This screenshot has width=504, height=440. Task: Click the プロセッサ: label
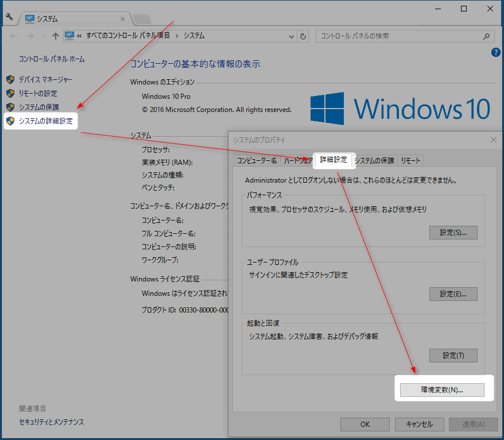[x=156, y=149]
